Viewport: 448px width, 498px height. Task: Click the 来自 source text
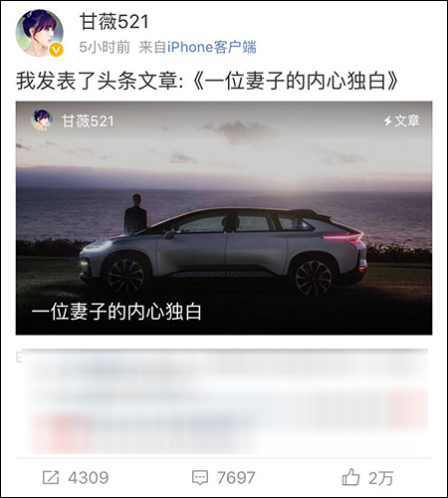(152, 47)
